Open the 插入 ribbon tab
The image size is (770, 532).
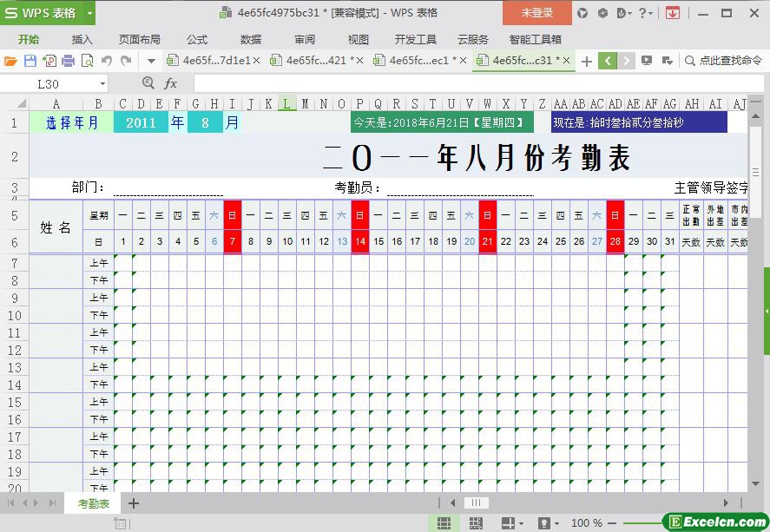pos(82,39)
